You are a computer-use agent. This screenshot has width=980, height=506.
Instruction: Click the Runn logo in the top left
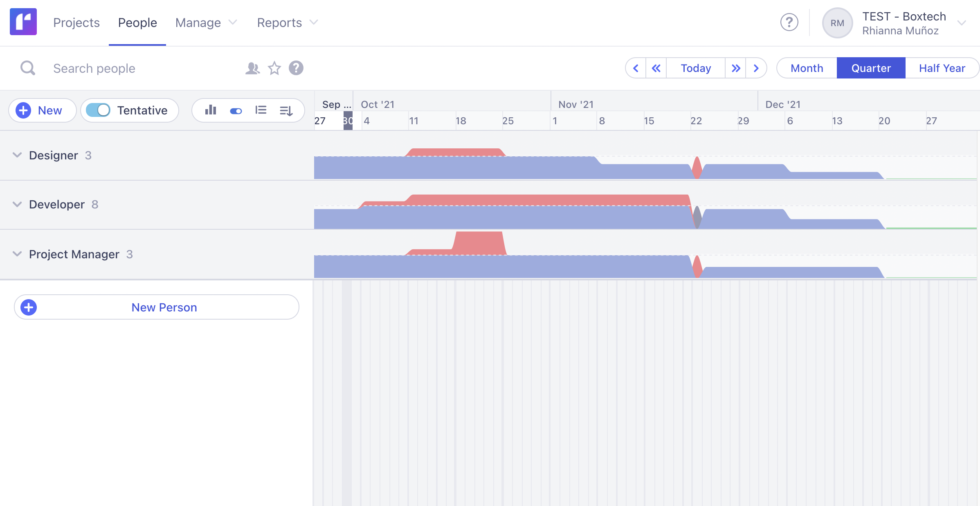click(23, 22)
